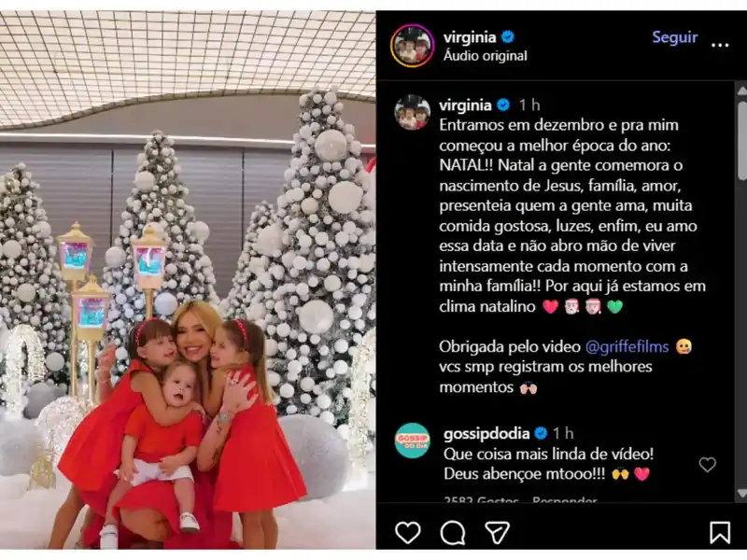Follow virginia with the Seguir button

click(674, 37)
